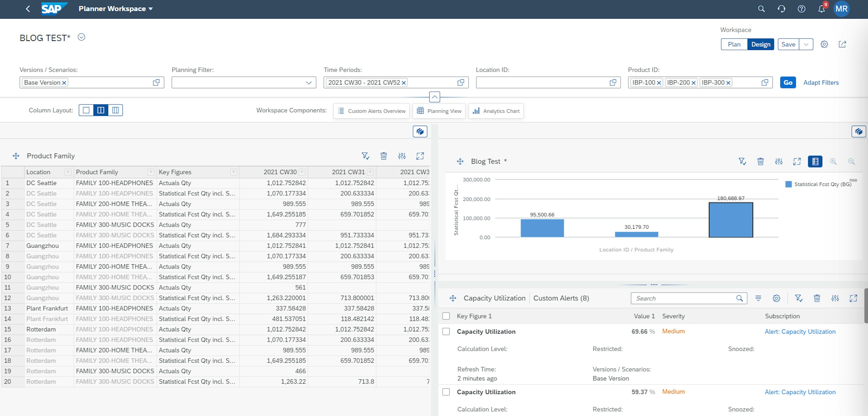Click the filter icon on Capacity Utilization panel
The height and width of the screenshot is (416, 868).
[799, 298]
